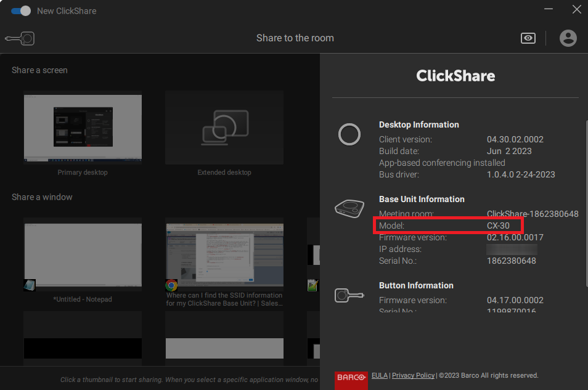This screenshot has width=588, height=390.
Task: Click the Button Information dongle icon
Action: (x=349, y=295)
